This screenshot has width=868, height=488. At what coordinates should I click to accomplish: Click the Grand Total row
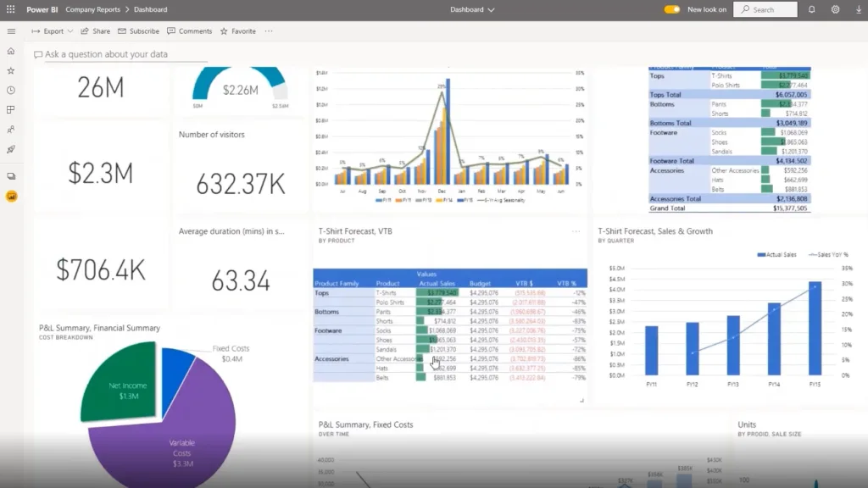729,208
